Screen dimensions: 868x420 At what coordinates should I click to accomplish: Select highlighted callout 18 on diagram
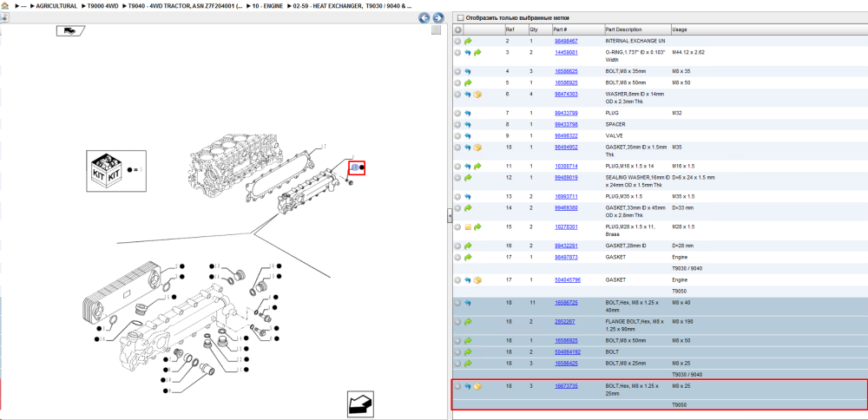coord(354,167)
